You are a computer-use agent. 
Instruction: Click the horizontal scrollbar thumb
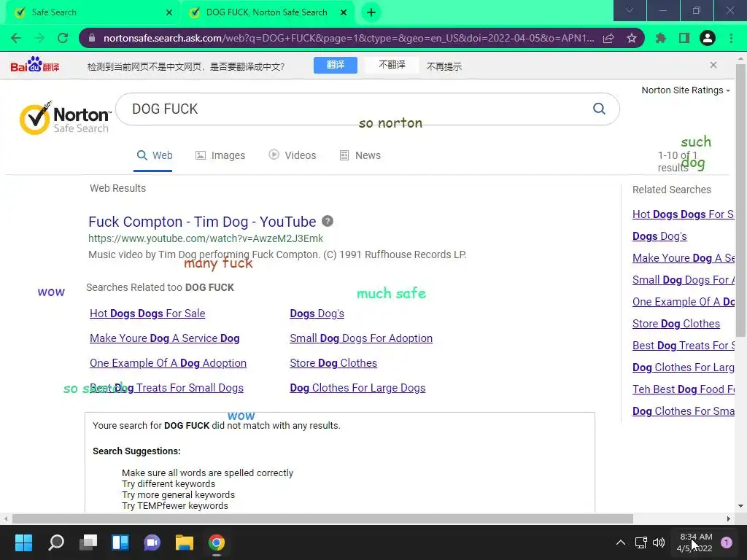[x=322, y=518]
